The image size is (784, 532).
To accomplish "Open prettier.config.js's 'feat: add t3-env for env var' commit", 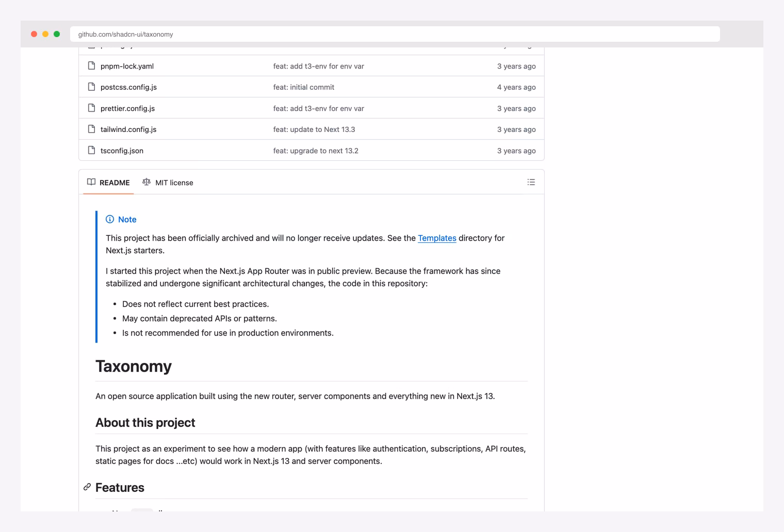I will point(319,108).
